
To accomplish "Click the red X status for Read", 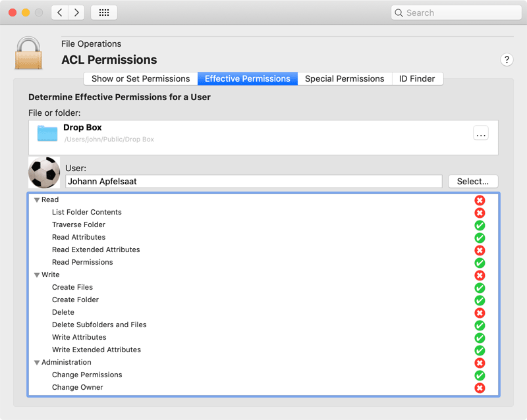I will (x=480, y=200).
